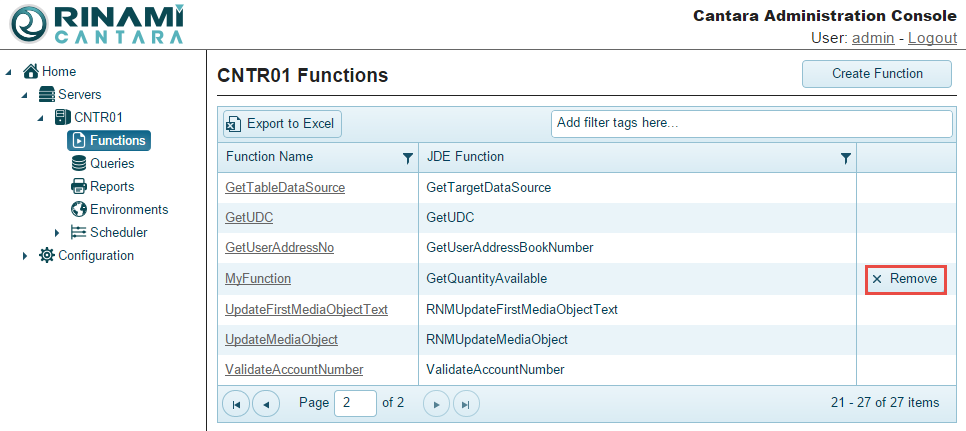Screen dimensions: 966x431
Task: Collapse the Home tree node
Action: coord(9,72)
